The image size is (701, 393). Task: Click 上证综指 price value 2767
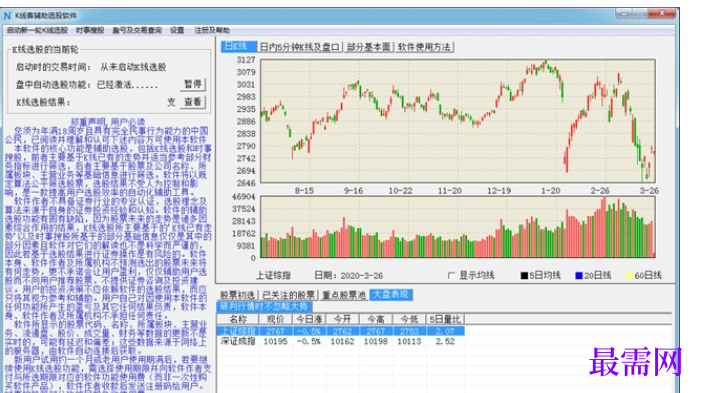(x=275, y=331)
